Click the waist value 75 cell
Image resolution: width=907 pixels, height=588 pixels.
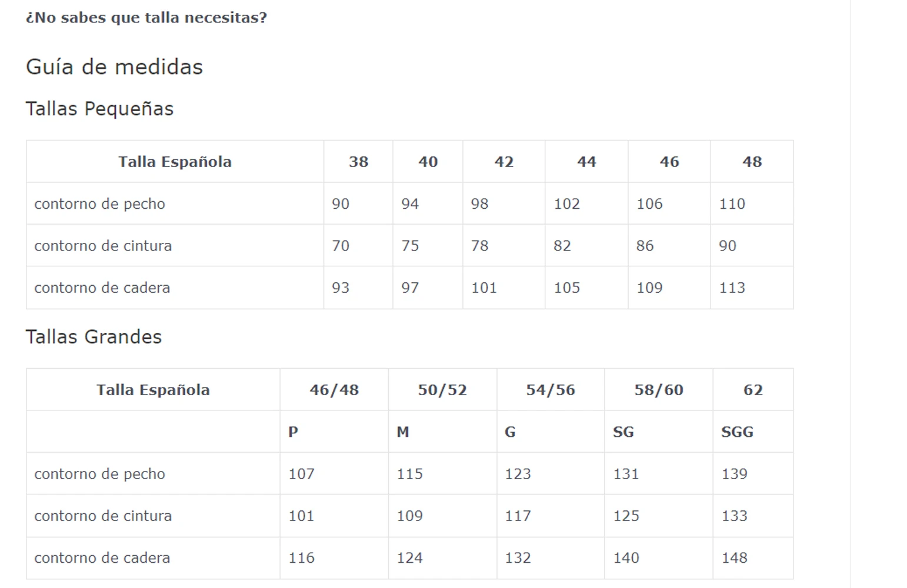click(428, 246)
